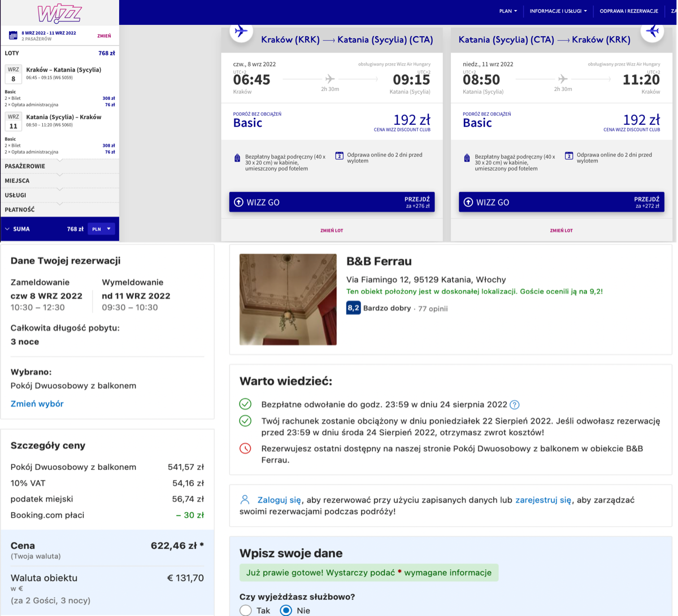
Task: Click the cabin bag icon on the Katania–Kraków card
Action: 467,158
